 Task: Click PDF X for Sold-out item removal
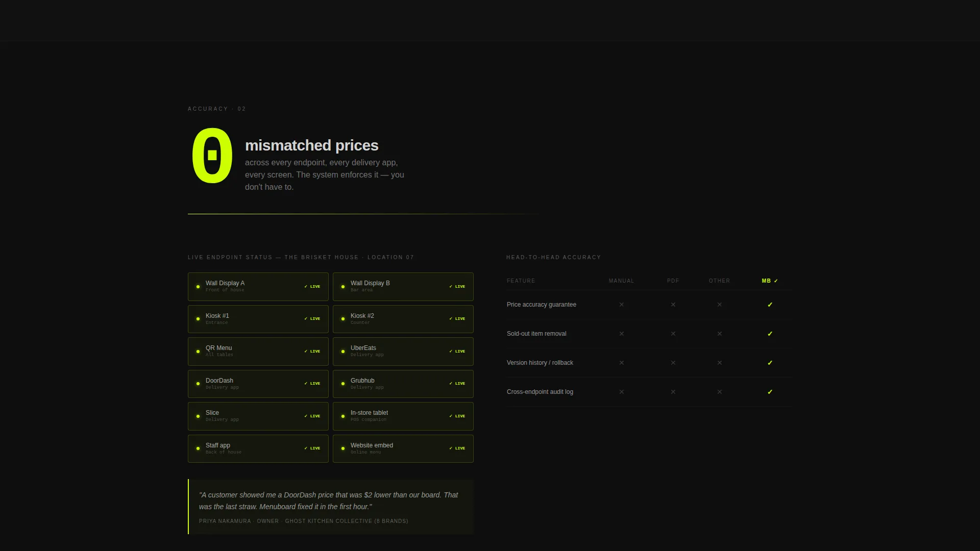coord(673,334)
